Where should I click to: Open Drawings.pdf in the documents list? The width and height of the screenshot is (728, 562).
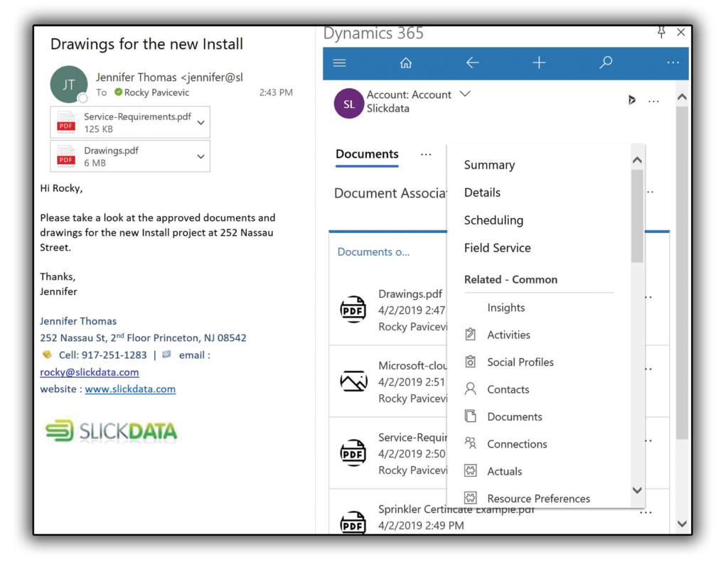click(410, 293)
